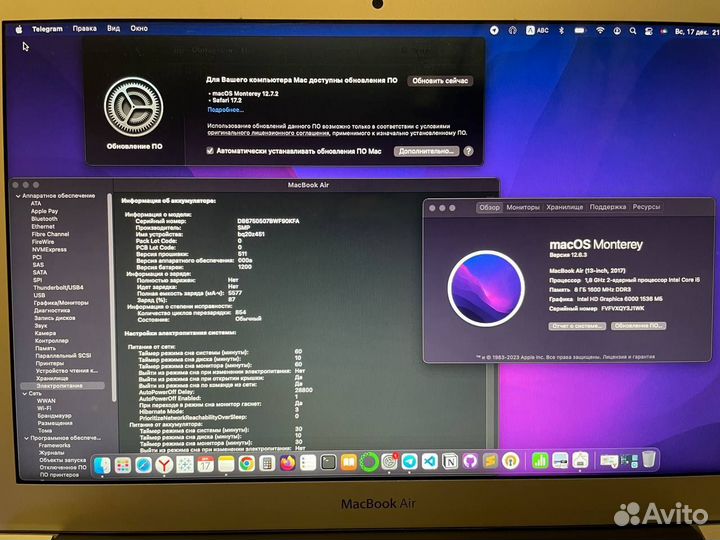Open the Подробнее link
The width and height of the screenshot is (720, 540).
point(225,110)
